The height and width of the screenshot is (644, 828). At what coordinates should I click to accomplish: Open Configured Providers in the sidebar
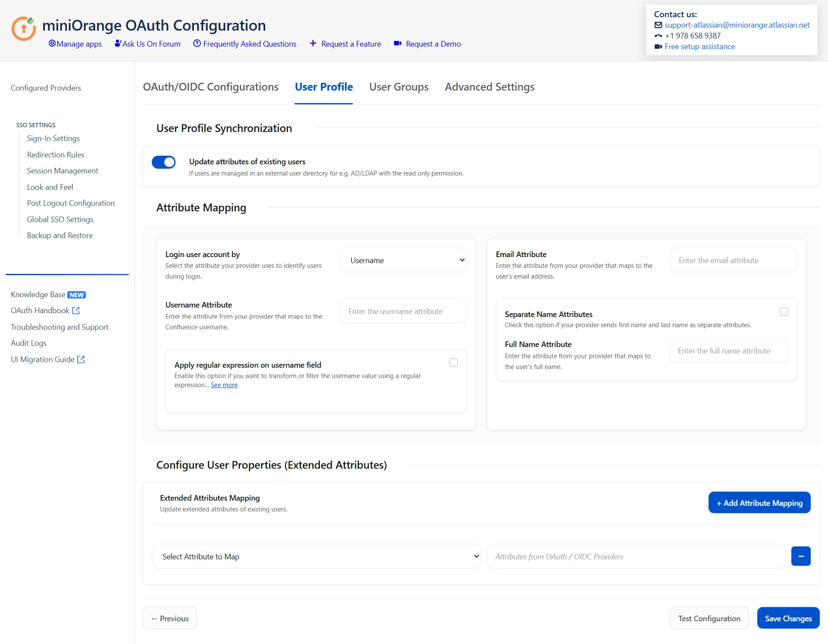46,88
